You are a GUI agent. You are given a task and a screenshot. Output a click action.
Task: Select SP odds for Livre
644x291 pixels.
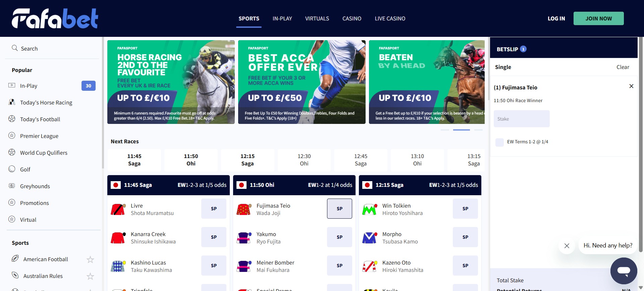(214, 209)
